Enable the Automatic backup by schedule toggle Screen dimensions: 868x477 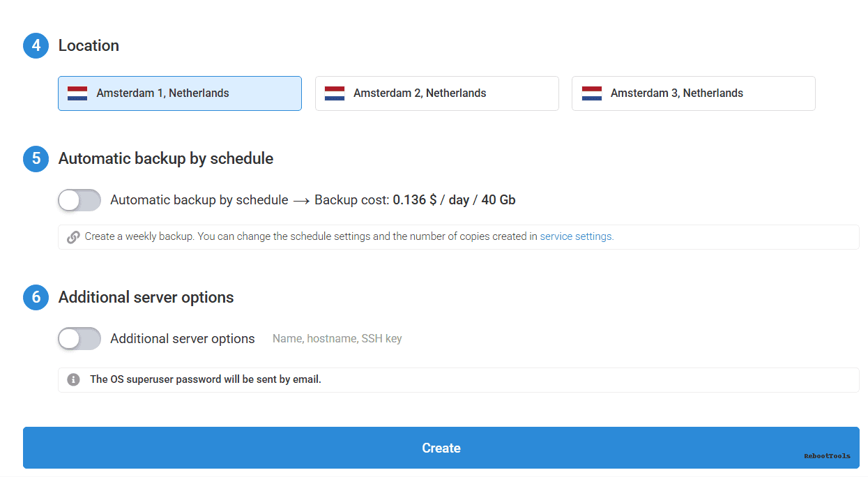pos(79,200)
